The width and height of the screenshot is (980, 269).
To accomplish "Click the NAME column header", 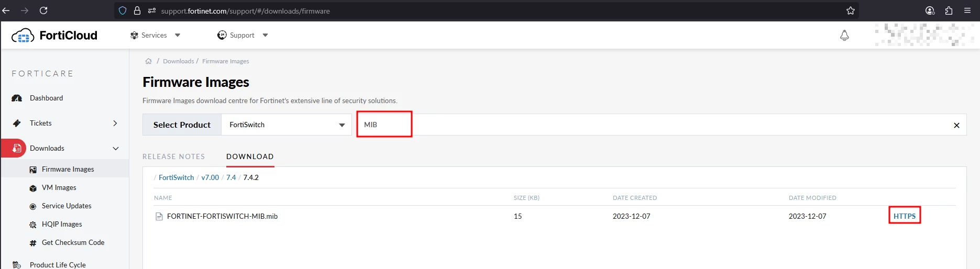I will (x=163, y=198).
